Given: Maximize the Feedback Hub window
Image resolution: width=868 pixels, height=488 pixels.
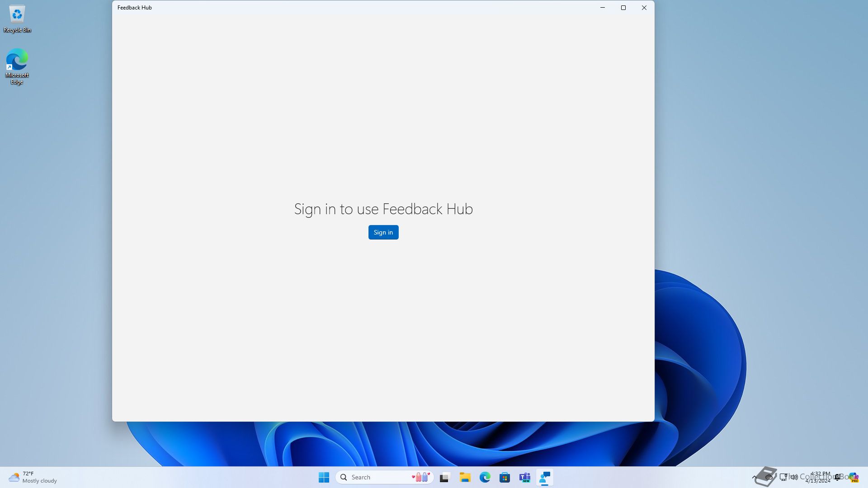Looking at the screenshot, I should click(x=623, y=8).
